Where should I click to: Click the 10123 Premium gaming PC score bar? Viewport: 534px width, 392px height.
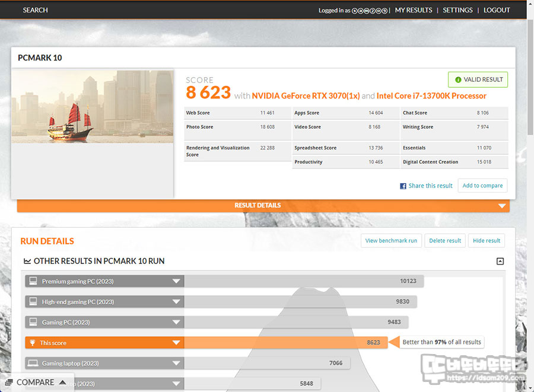[x=304, y=282]
